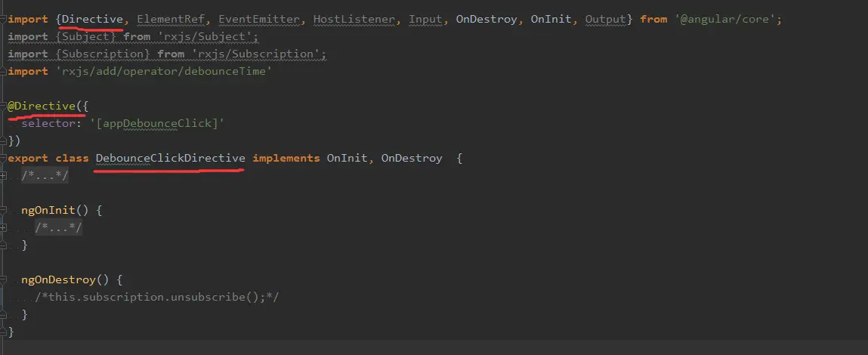Click 'OnDestroy' after the implements keyword

[x=412, y=158]
